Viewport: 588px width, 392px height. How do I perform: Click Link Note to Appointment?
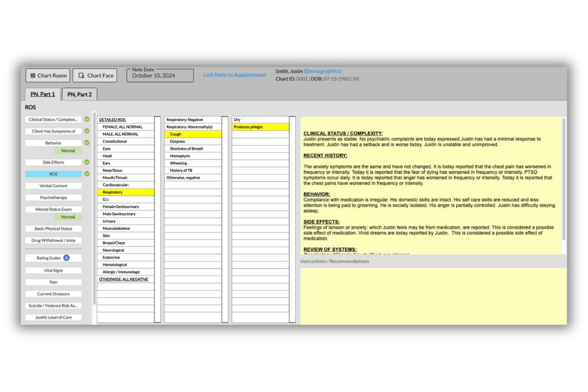click(x=234, y=75)
